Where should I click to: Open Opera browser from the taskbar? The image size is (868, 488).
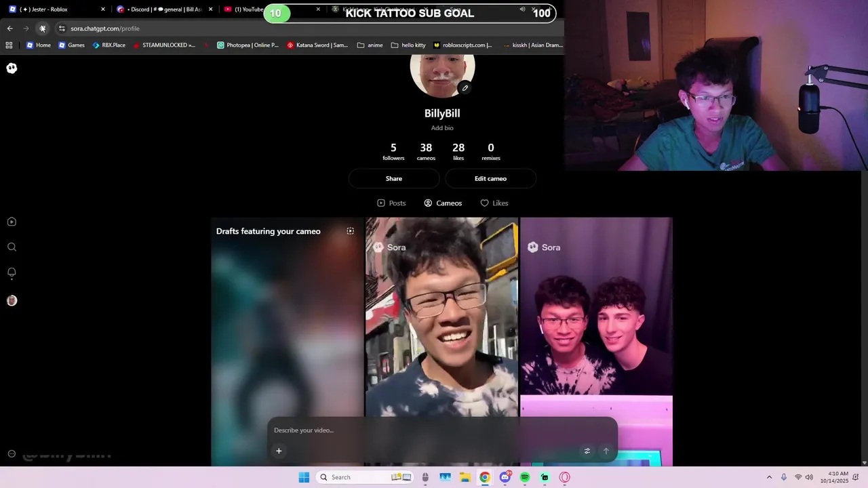(564, 477)
